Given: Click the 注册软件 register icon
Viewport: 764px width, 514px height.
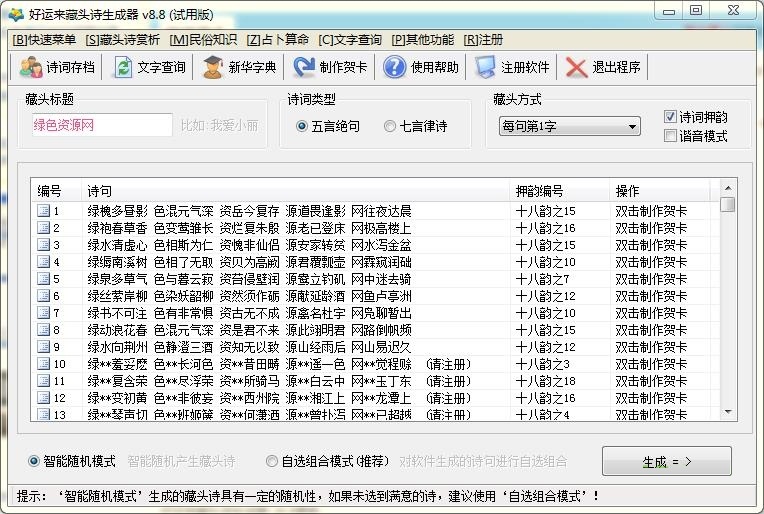Looking at the screenshot, I should (485, 67).
